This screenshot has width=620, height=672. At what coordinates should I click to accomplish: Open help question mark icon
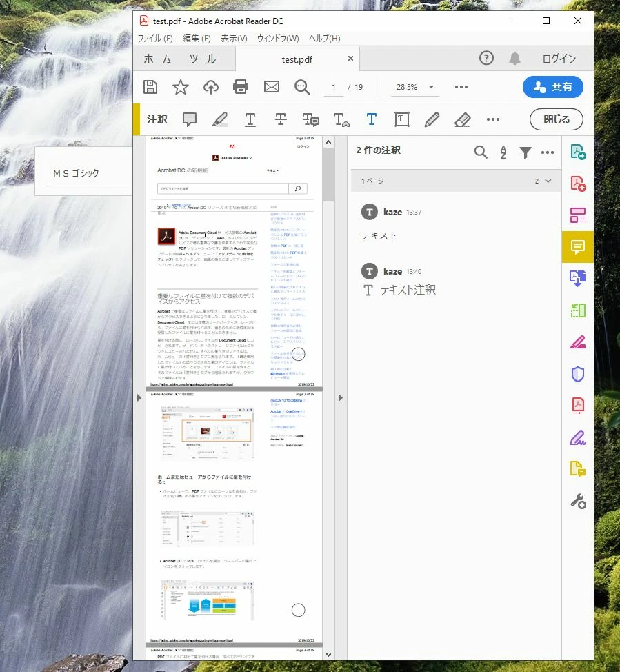pyautogui.click(x=486, y=58)
